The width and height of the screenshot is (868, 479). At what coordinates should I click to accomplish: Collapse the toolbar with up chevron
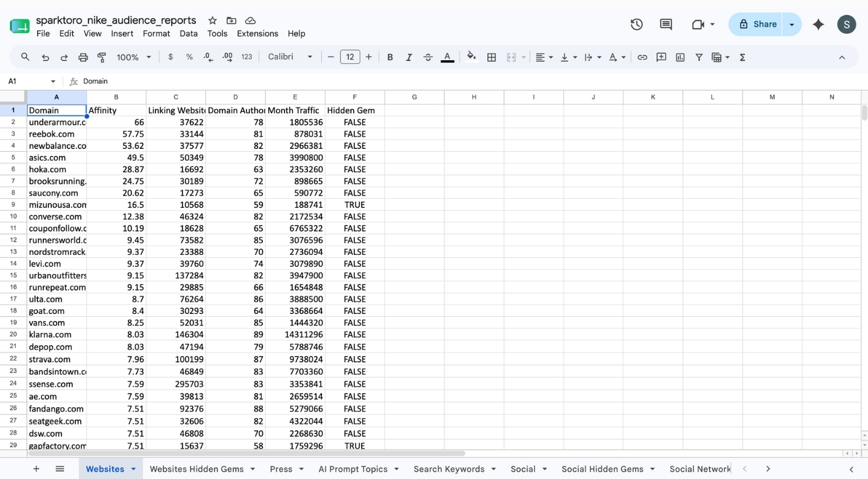[x=842, y=57]
